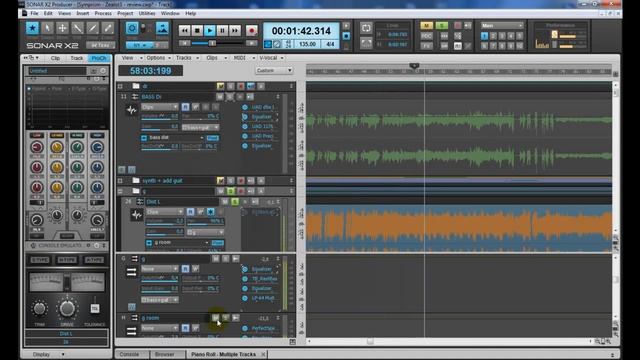Open the snap settings gear icon
The image size is (640, 360).
tap(132, 28)
